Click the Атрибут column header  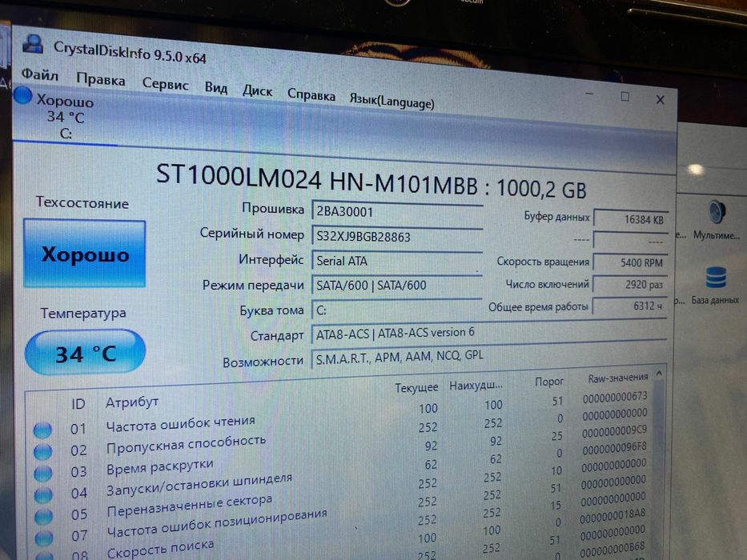pyautogui.click(x=132, y=402)
